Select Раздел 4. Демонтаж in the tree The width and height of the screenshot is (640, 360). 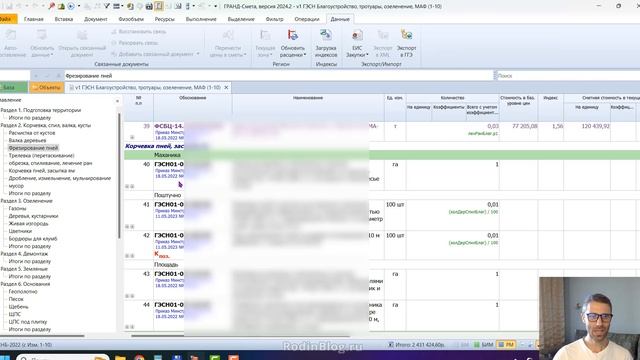click(24, 254)
